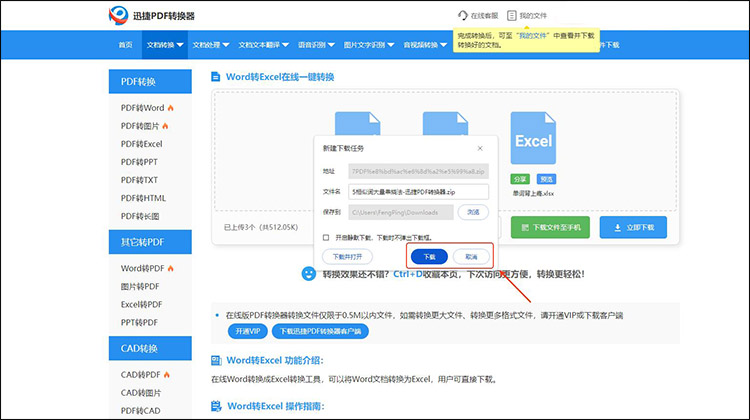Viewport: 750px width, 420px height.
Task: Click the flame icon beside PDF转Word
Action: pyautogui.click(x=170, y=108)
